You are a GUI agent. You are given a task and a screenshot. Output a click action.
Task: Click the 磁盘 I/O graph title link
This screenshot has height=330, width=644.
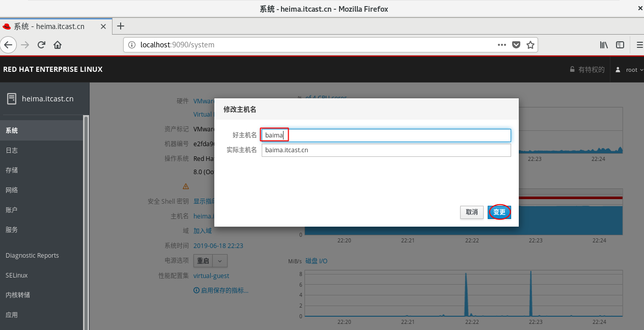[317, 261]
